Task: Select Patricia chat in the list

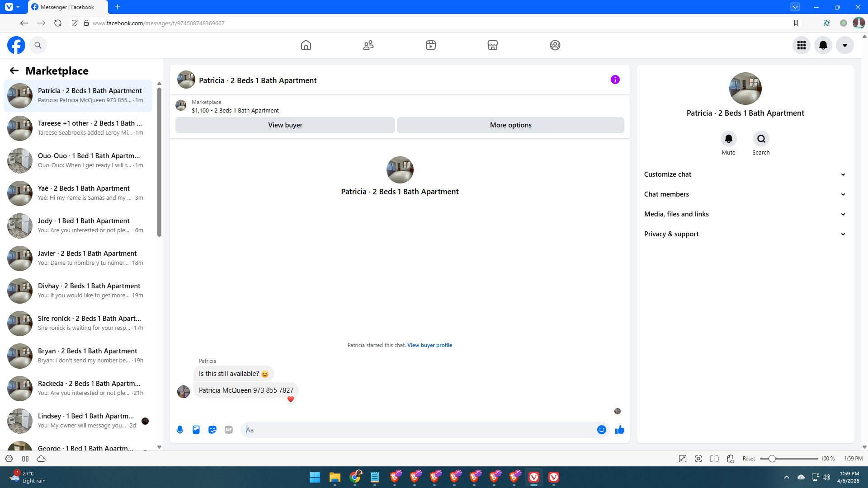Action: click(78, 96)
